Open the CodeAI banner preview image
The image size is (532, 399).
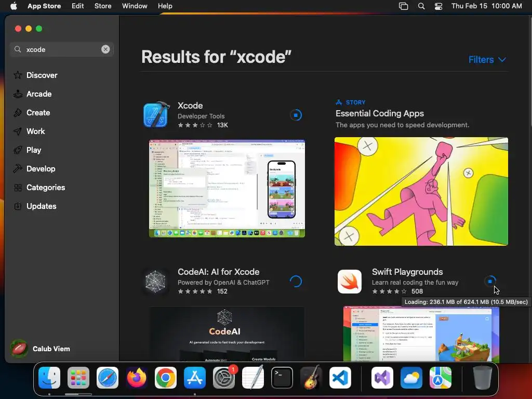pos(227,334)
